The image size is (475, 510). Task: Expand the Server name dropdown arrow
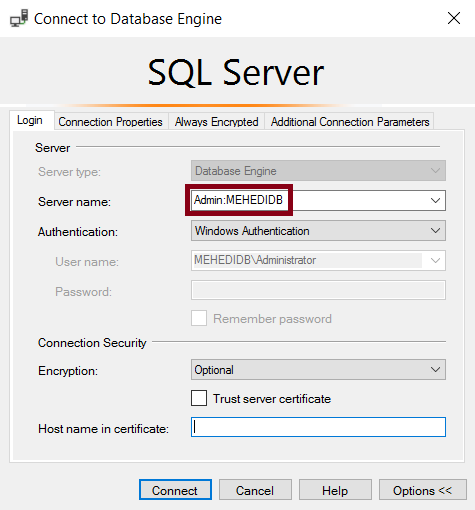(x=435, y=200)
